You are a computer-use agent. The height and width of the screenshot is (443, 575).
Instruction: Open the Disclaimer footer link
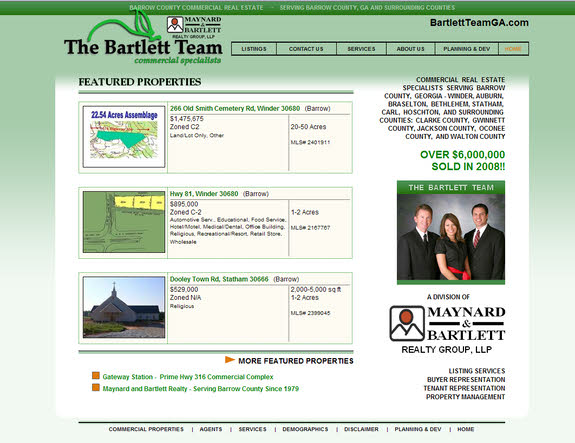(361, 429)
